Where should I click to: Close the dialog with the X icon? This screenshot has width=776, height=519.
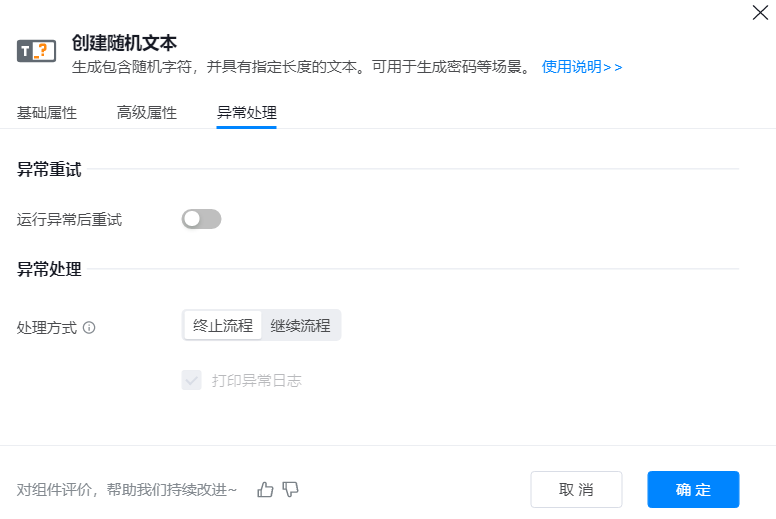(760, 13)
